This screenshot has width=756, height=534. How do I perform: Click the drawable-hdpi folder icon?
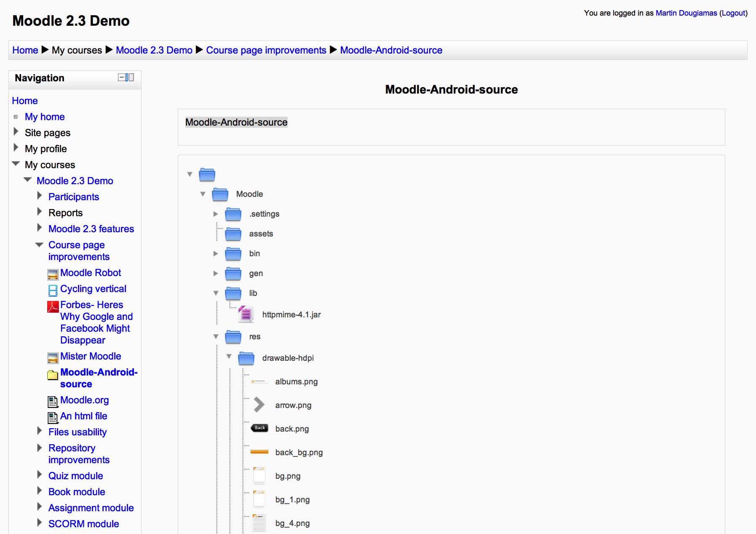(246, 358)
